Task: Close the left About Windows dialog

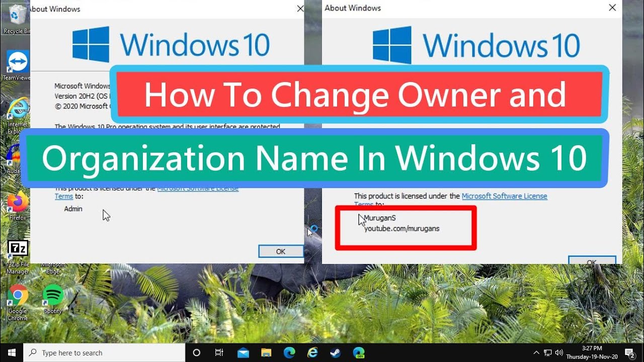Action: pyautogui.click(x=300, y=9)
